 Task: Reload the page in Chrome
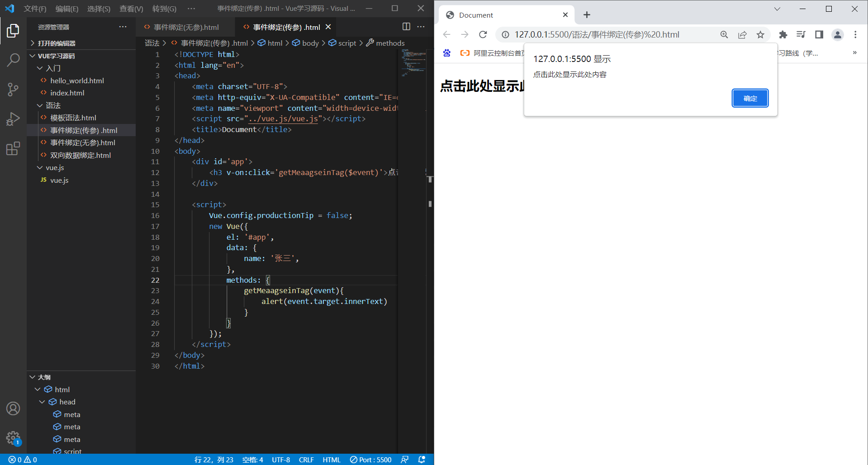coord(483,34)
